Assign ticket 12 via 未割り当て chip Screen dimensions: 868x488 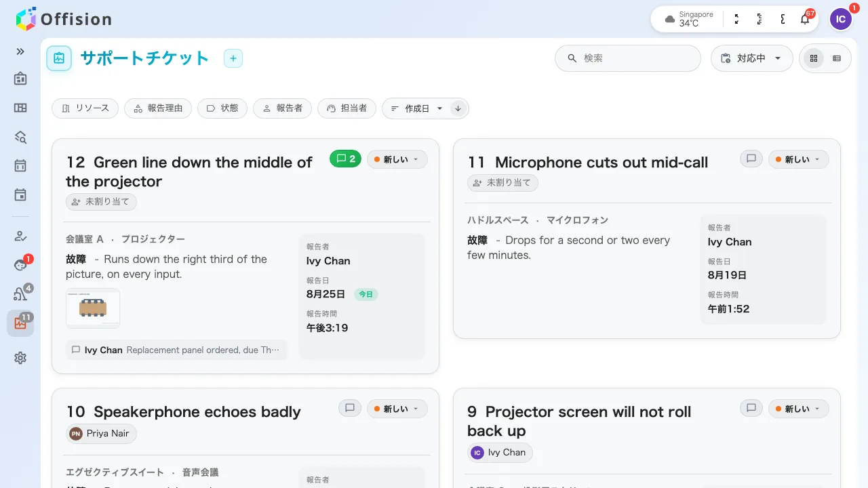click(x=102, y=202)
